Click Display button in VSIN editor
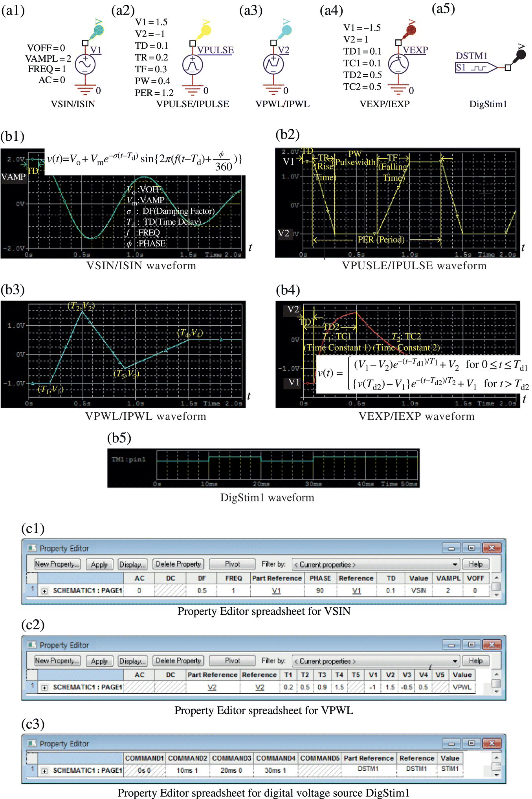Image resolution: width=532 pixels, height=799 pixels. click(x=133, y=564)
